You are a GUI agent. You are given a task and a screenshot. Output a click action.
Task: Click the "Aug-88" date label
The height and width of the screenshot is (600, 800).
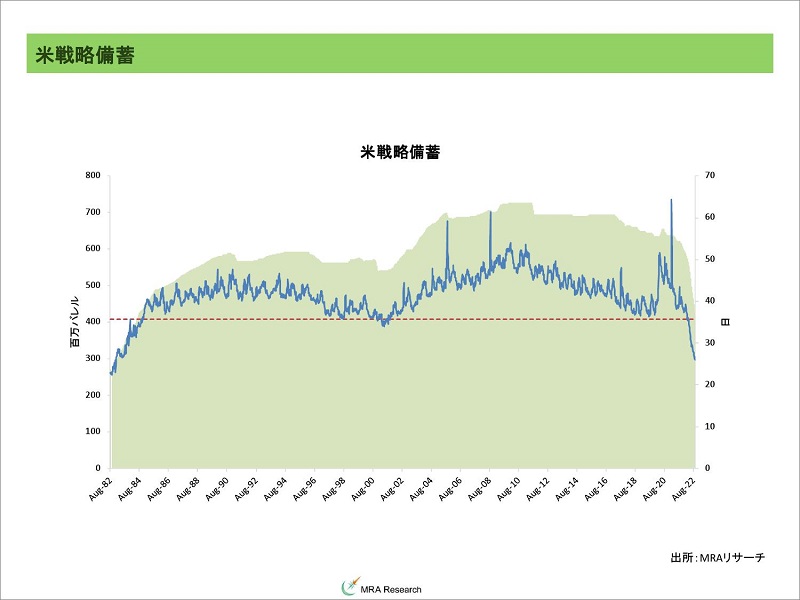[187, 488]
